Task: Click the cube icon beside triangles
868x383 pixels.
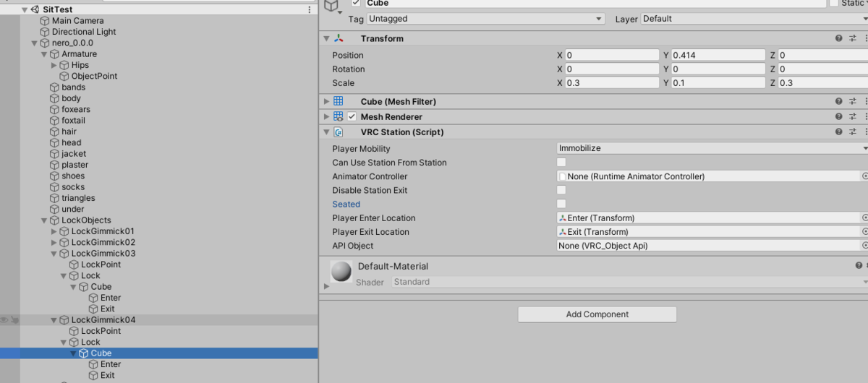Action: coord(55,198)
